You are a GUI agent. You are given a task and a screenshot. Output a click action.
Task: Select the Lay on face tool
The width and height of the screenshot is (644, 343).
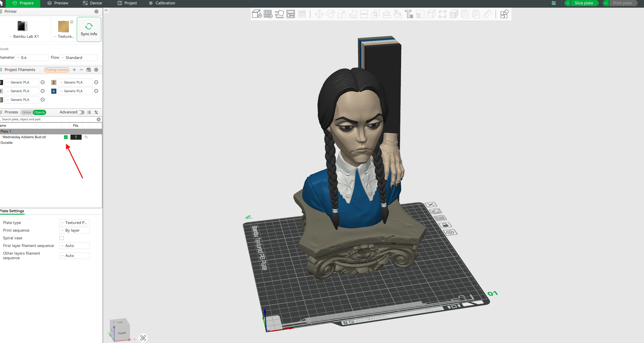point(353,14)
